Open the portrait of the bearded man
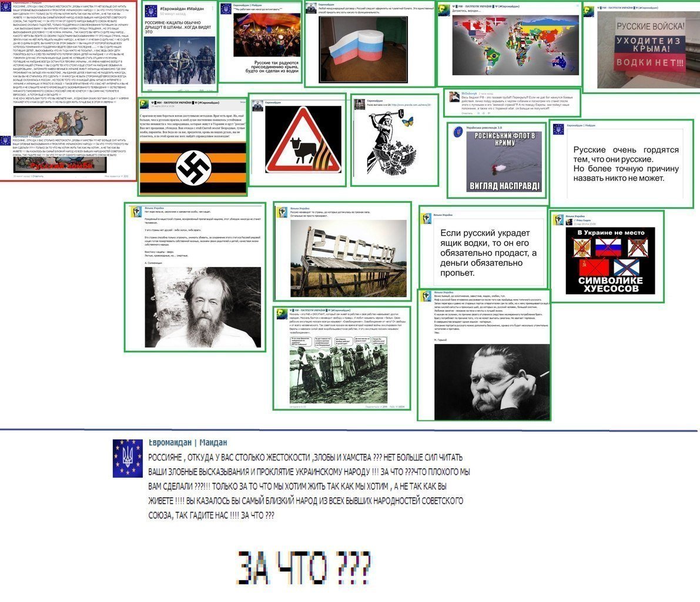Viewport: 700px width, 602px height. pyautogui.click(x=195, y=307)
